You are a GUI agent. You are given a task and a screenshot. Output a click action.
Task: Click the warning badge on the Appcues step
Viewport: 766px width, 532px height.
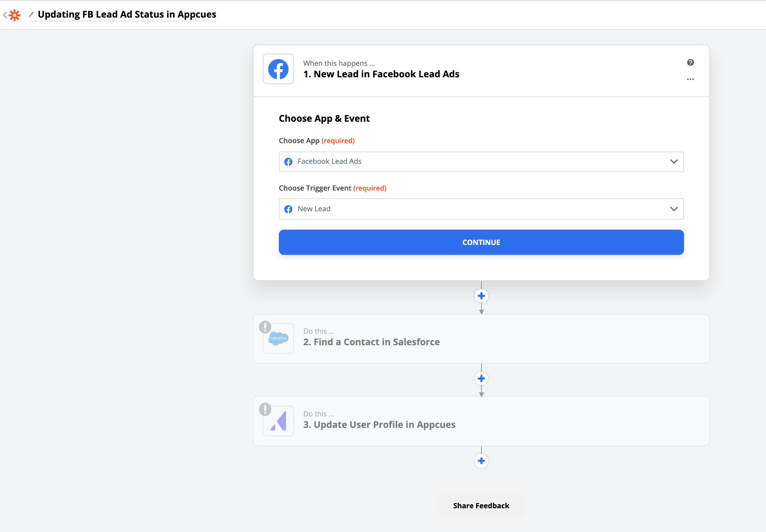[x=265, y=410]
